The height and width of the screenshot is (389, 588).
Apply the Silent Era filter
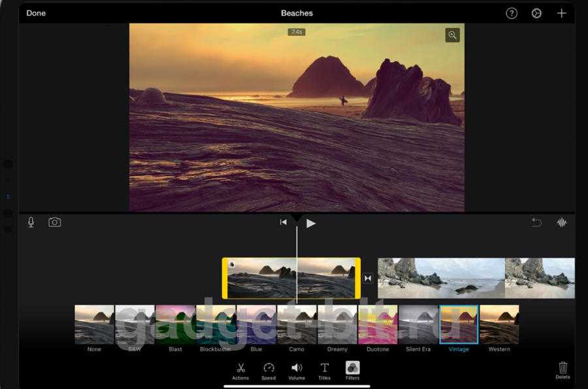pyautogui.click(x=418, y=324)
